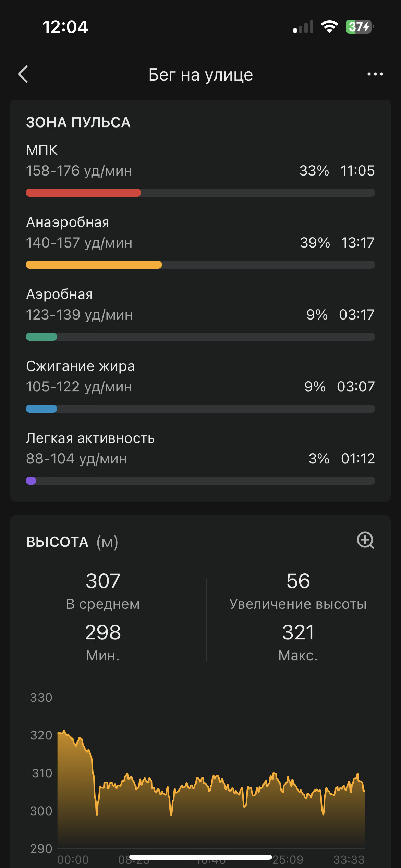
Task: Tap the home indicator bar at bottom
Action: pyautogui.click(x=200, y=857)
